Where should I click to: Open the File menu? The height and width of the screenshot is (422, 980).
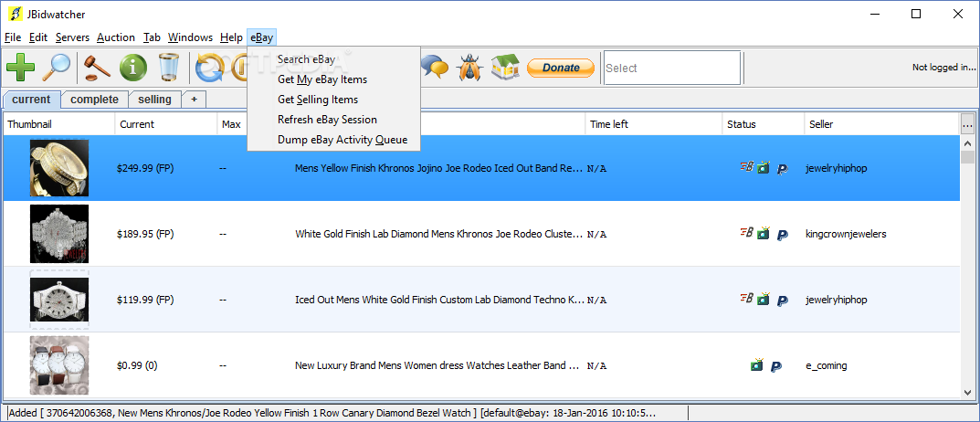tap(13, 37)
